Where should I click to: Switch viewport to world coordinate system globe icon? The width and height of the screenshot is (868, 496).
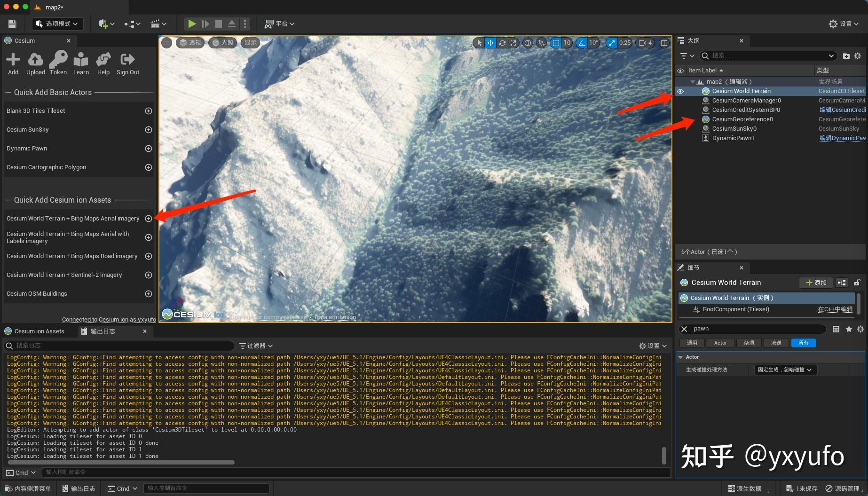(x=528, y=43)
